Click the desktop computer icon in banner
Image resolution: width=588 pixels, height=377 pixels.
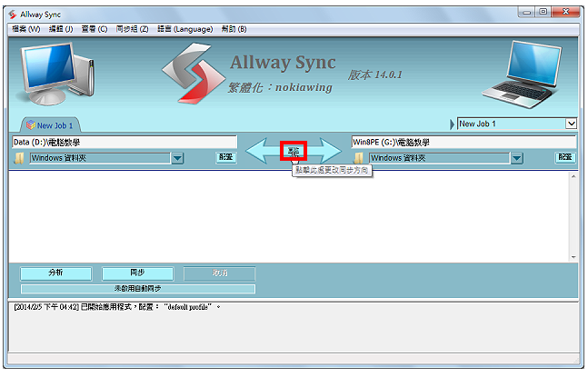pos(57,74)
